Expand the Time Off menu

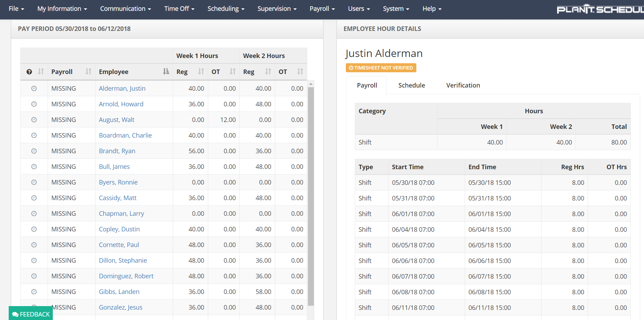179,9
